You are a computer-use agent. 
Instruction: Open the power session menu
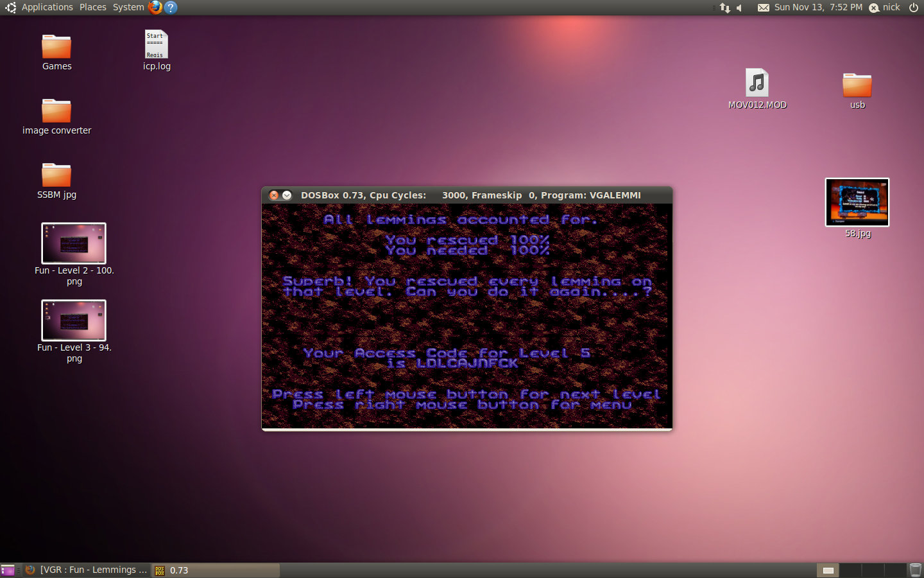click(914, 7)
